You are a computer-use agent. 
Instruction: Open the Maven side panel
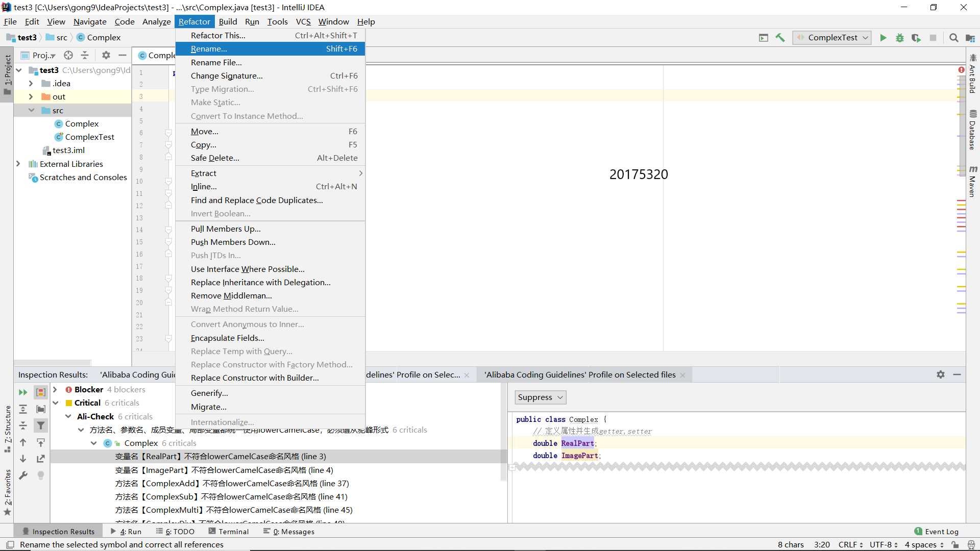(x=972, y=182)
